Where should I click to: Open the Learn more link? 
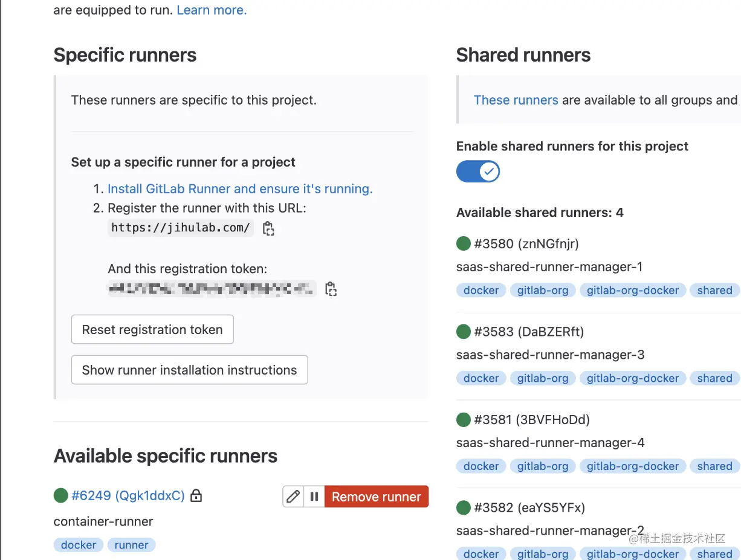[212, 10]
